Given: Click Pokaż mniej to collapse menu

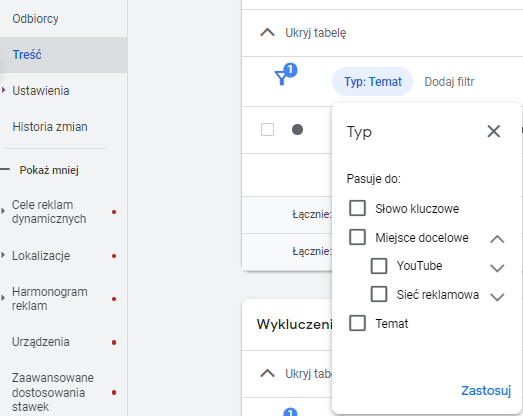Looking at the screenshot, I should [49, 170].
